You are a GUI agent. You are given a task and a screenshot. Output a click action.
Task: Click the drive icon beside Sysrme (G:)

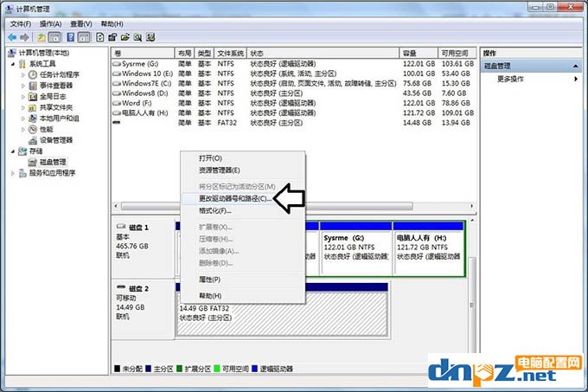click(117, 64)
